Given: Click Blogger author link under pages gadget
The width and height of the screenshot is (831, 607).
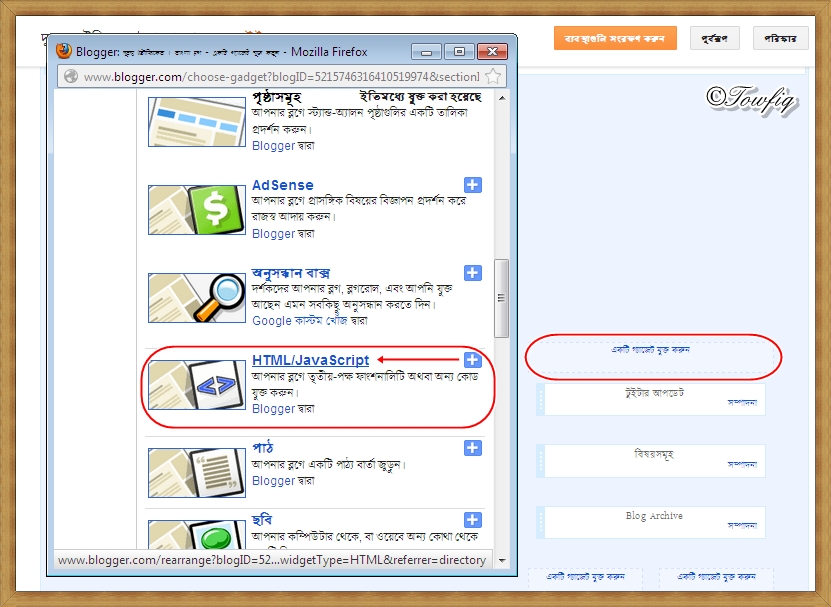Looking at the screenshot, I should pyautogui.click(x=273, y=145).
